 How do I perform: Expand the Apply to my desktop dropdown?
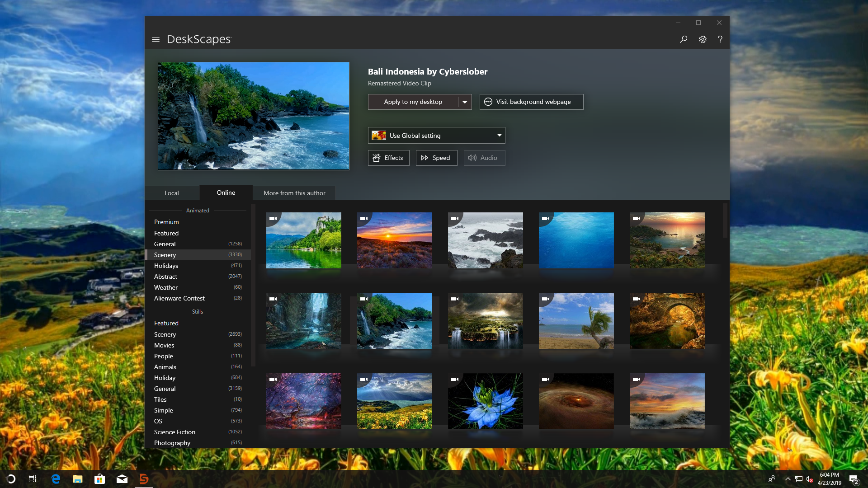[465, 101]
